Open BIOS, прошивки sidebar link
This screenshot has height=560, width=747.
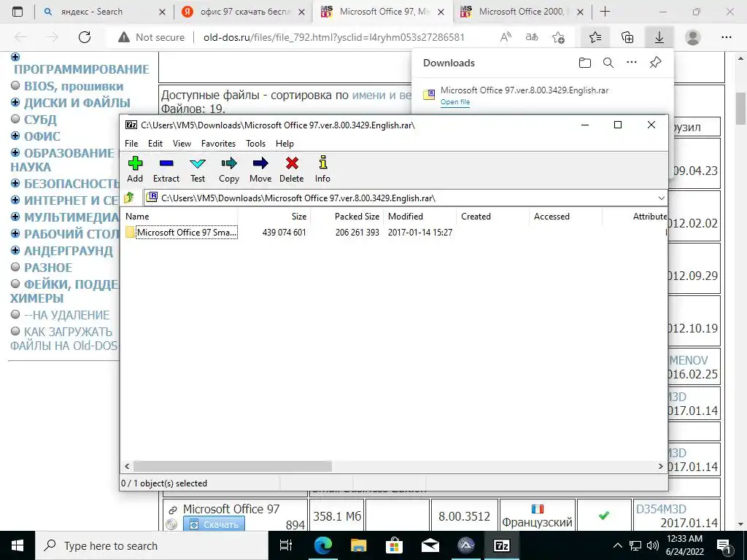pyautogui.click(x=74, y=86)
